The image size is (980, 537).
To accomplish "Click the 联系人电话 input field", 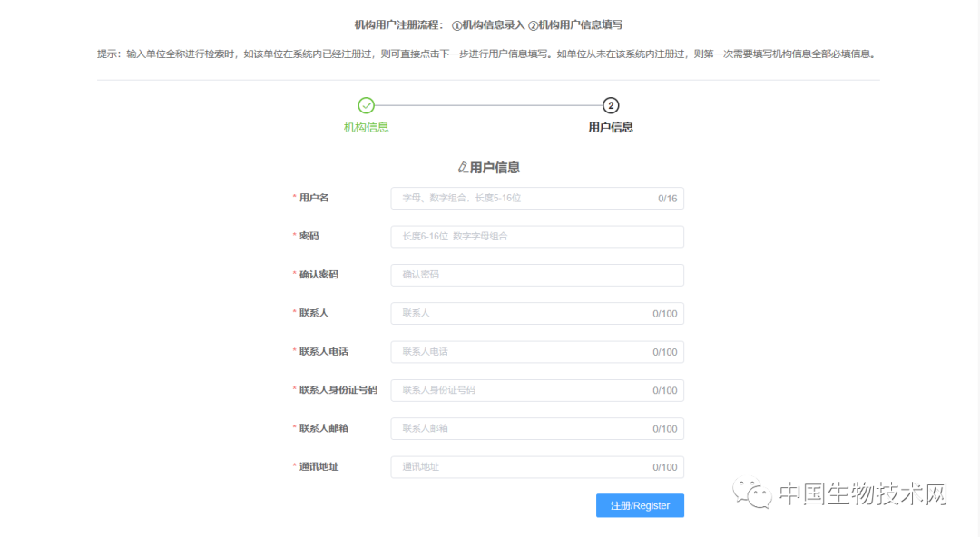I will pos(522,352).
